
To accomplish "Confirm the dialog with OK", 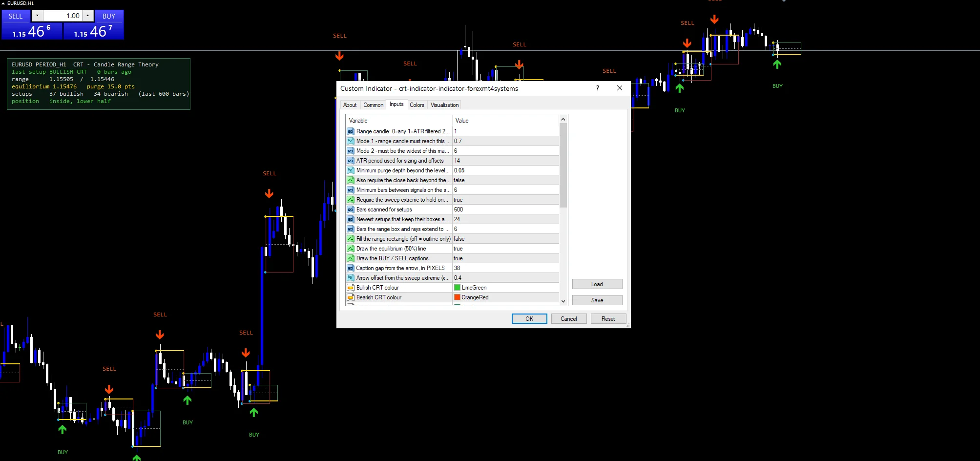I will coord(529,319).
